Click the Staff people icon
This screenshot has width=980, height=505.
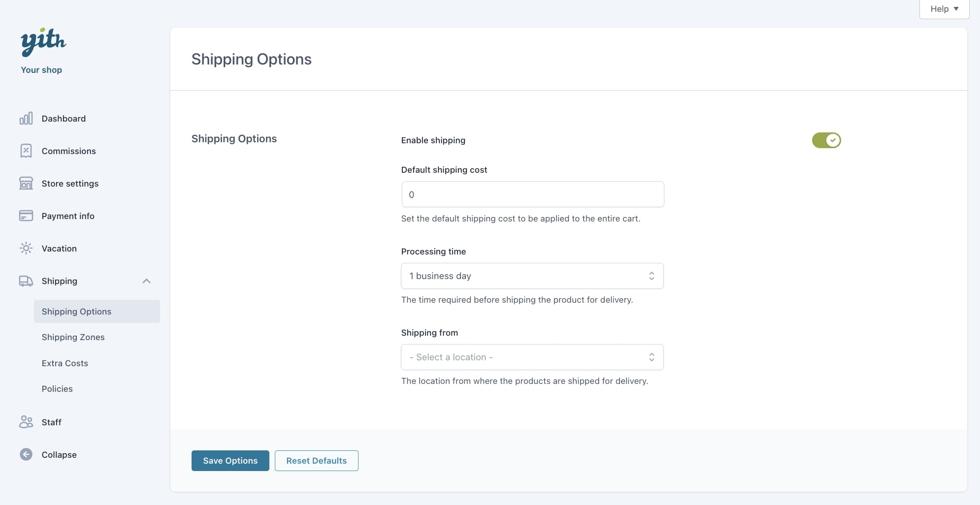click(26, 422)
